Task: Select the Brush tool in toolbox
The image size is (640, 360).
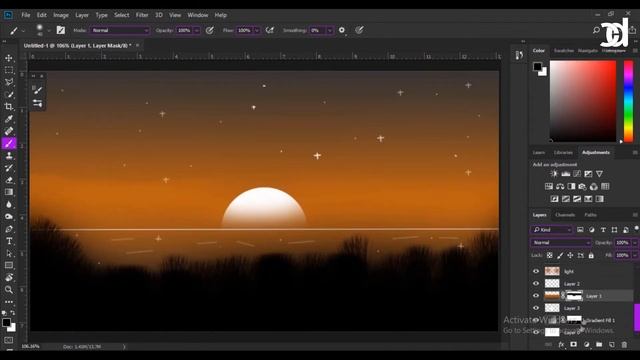Action: [x=9, y=143]
